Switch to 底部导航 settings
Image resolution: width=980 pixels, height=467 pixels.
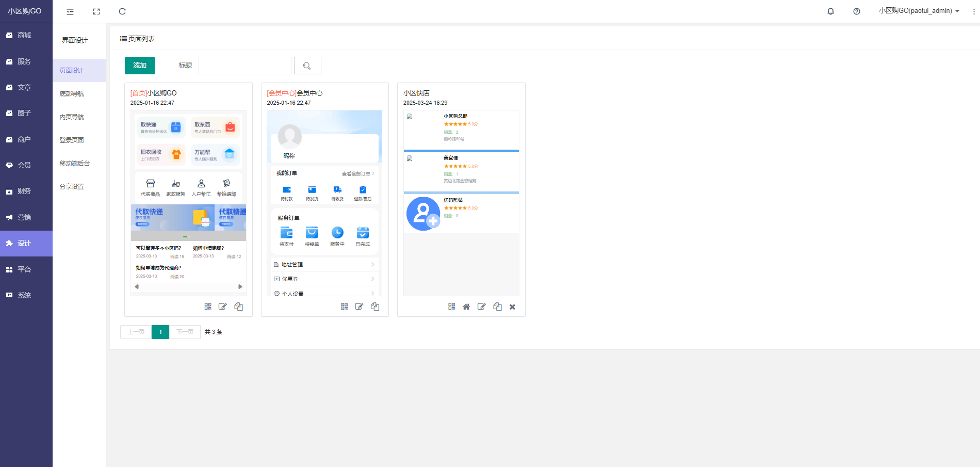[x=72, y=93]
